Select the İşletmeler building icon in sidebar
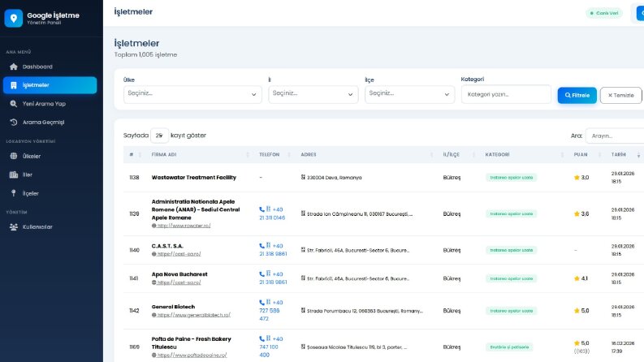 coord(14,85)
